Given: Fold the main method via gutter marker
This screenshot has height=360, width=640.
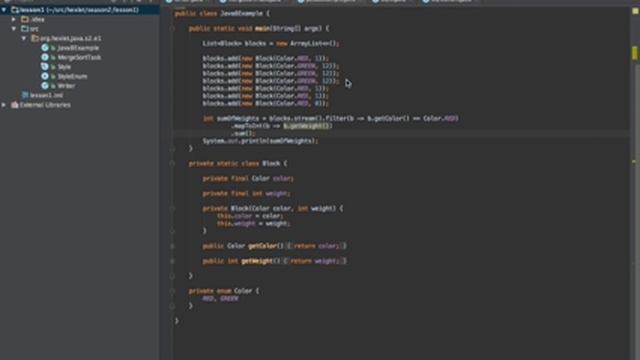Looking at the screenshot, I should [x=172, y=29].
